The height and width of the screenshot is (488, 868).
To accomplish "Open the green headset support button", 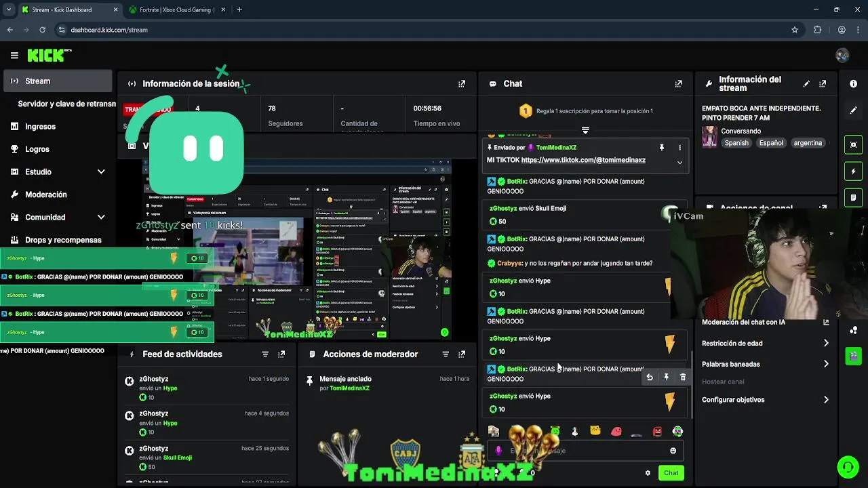I will pyautogui.click(x=848, y=467).
